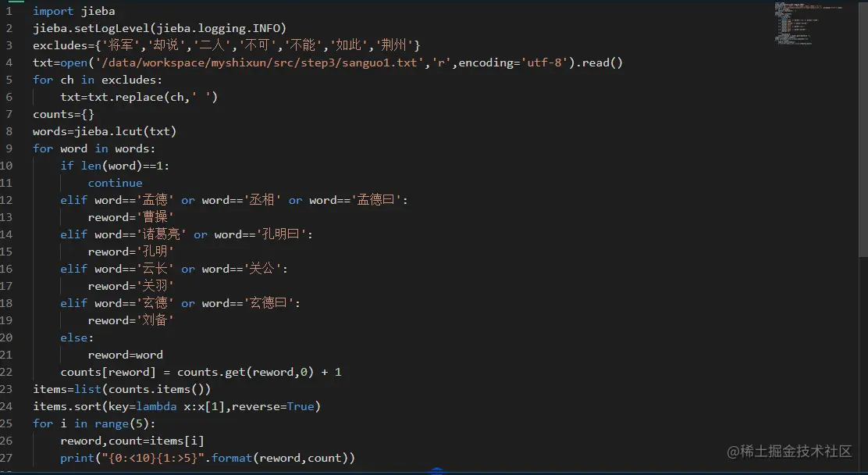Click the reword,count=items[i] line

132,441
